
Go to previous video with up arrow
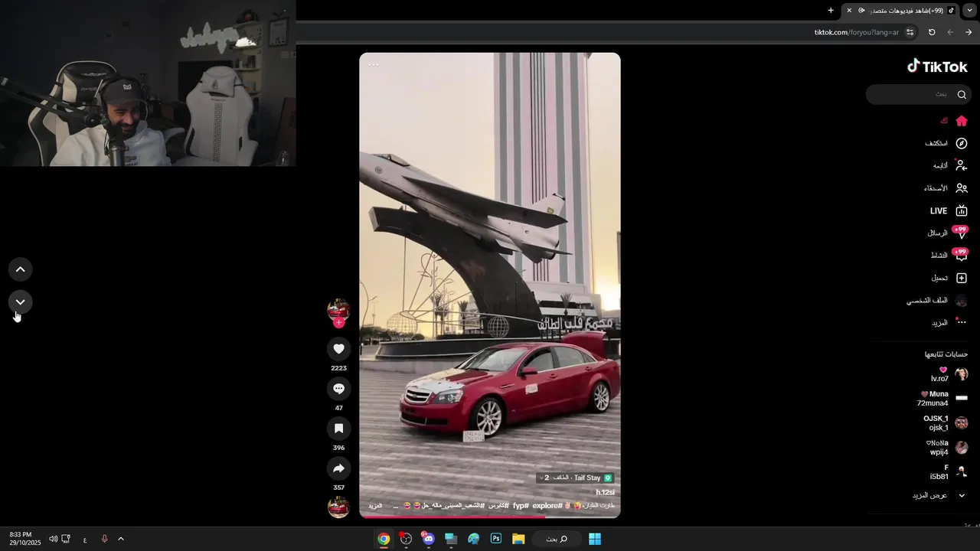(x=21, y=269)
